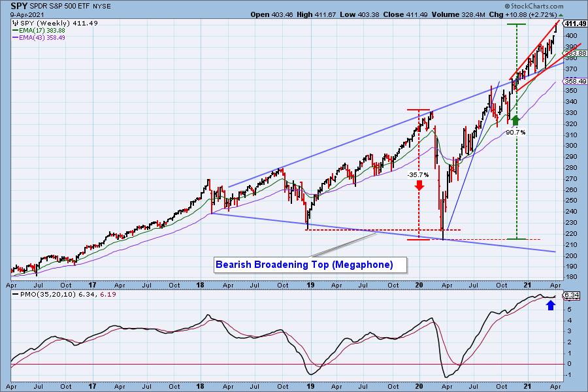Click the -1 level on the PMO axis
The width and height of the screenshot is (588, 392).
(x=568, y=375)
